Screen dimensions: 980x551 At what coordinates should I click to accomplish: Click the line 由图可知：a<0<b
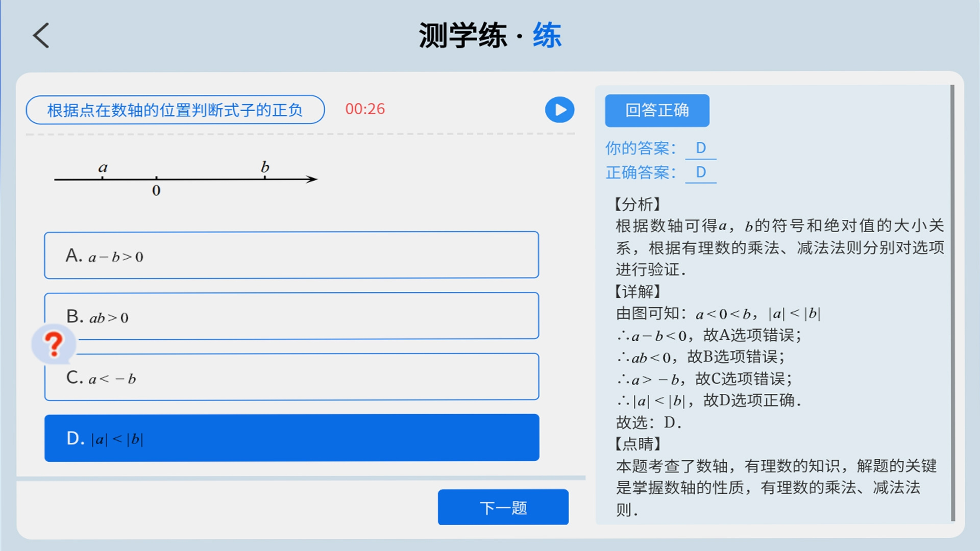tap(718, 313)
